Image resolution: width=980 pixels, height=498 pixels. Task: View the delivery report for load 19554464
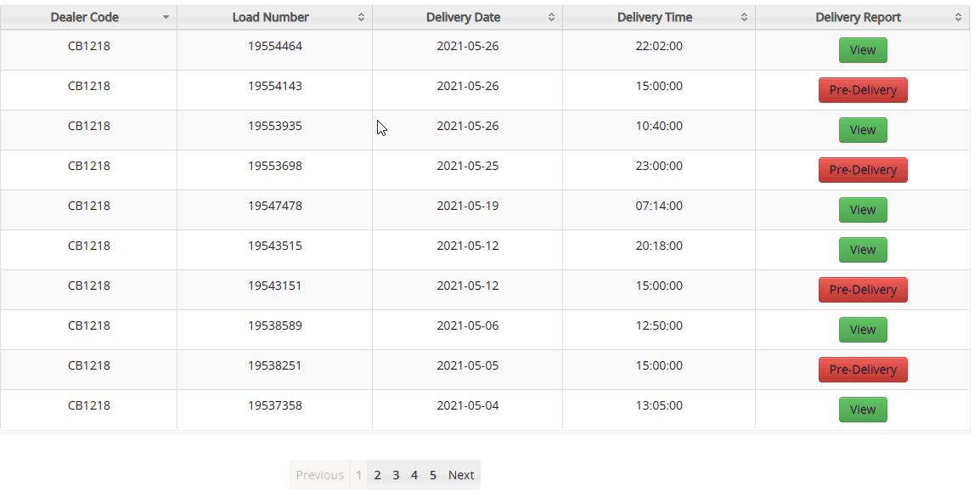tap(863, 50)
